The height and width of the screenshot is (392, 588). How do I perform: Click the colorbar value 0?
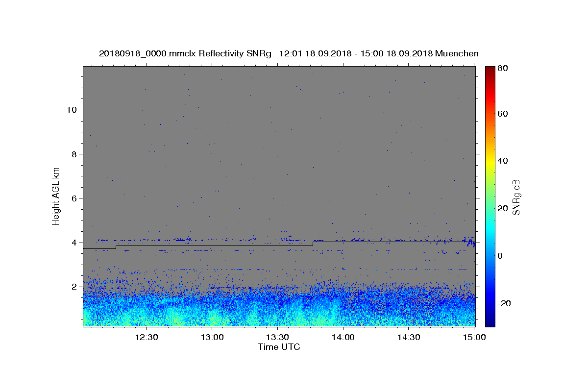click(501, 256)
